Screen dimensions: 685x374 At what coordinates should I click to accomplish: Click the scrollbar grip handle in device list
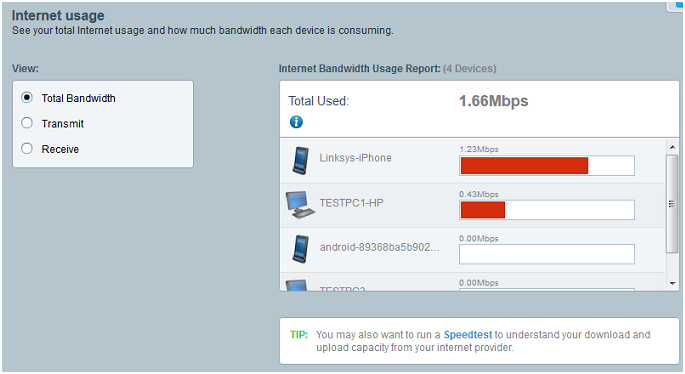[x=672, y=204]
